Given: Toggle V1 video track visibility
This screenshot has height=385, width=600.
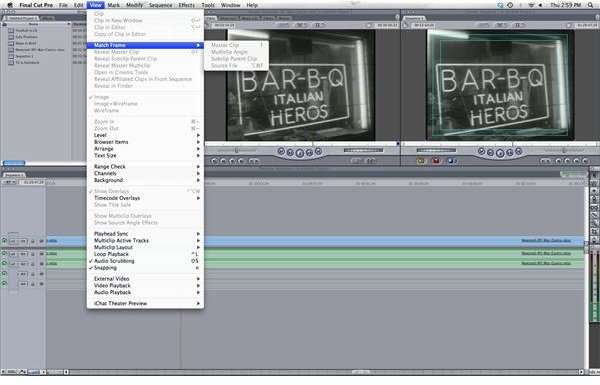Looking at the screenshot, I should pos(5,241).
